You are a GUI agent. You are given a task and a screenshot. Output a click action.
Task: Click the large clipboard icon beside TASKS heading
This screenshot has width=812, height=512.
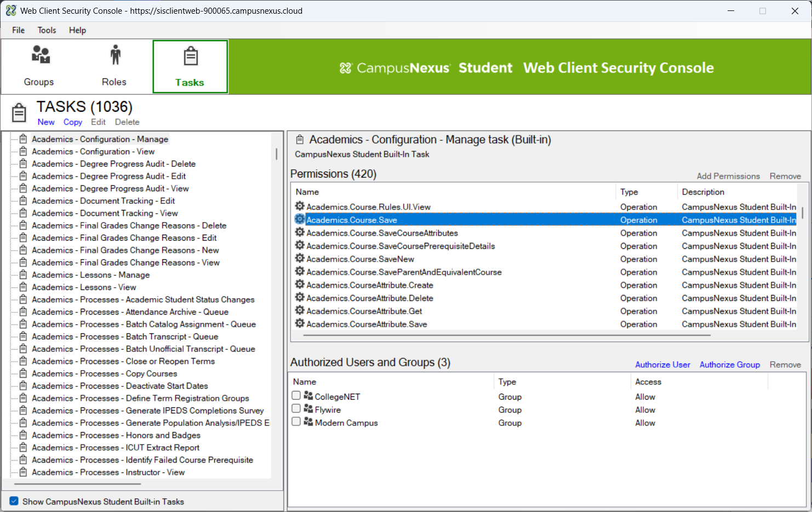tap(19, 112)
